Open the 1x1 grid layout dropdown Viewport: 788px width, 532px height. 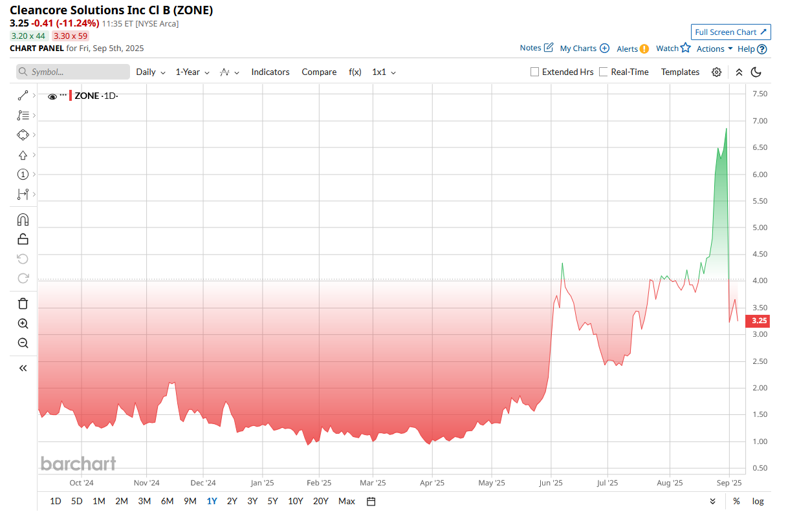pos(384,72)
